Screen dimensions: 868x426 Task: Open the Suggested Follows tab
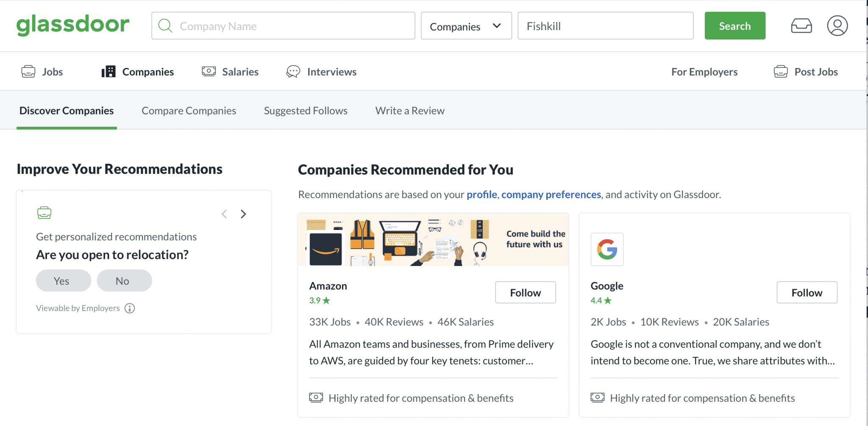[x=305, y=110]
